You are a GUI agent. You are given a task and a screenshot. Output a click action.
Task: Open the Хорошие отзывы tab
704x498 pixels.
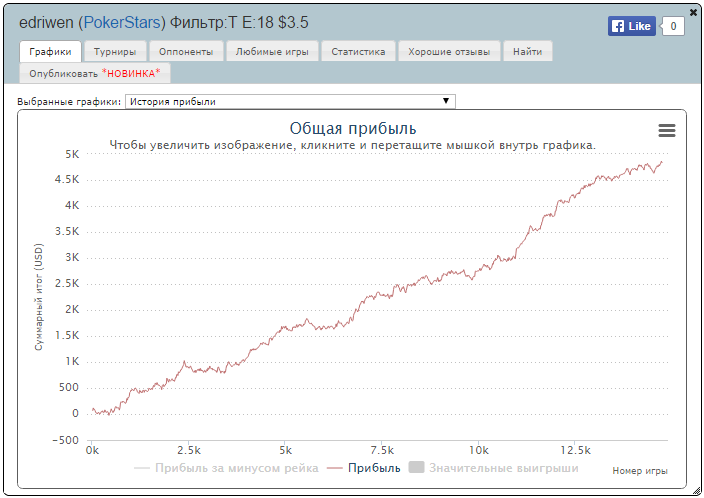click(449, 52)
